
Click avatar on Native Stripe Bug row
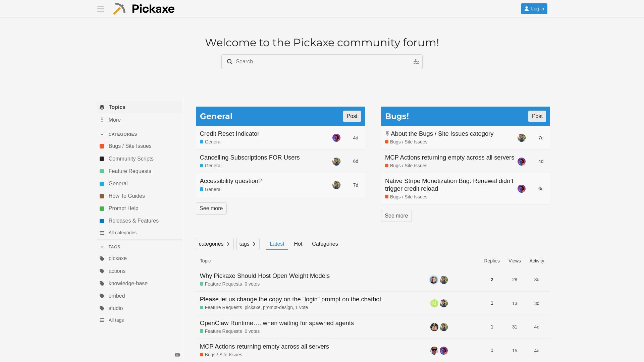coord(522,189)
